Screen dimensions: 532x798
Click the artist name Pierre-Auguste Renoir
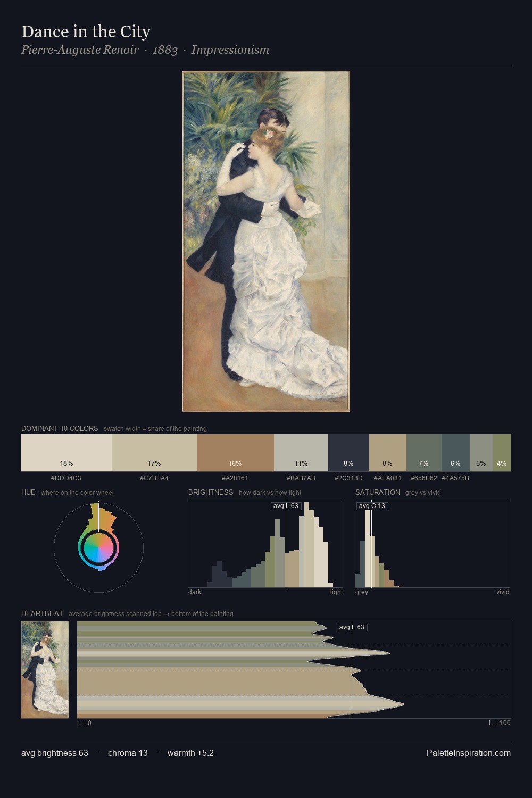pyautogui.click(x=80, y=50)
